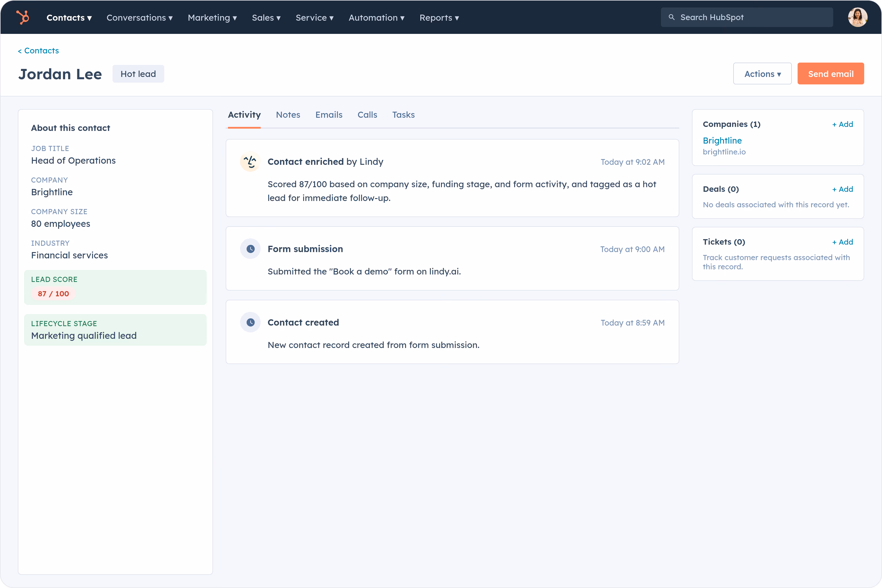Click the About this contact heading

coord(71,128)
